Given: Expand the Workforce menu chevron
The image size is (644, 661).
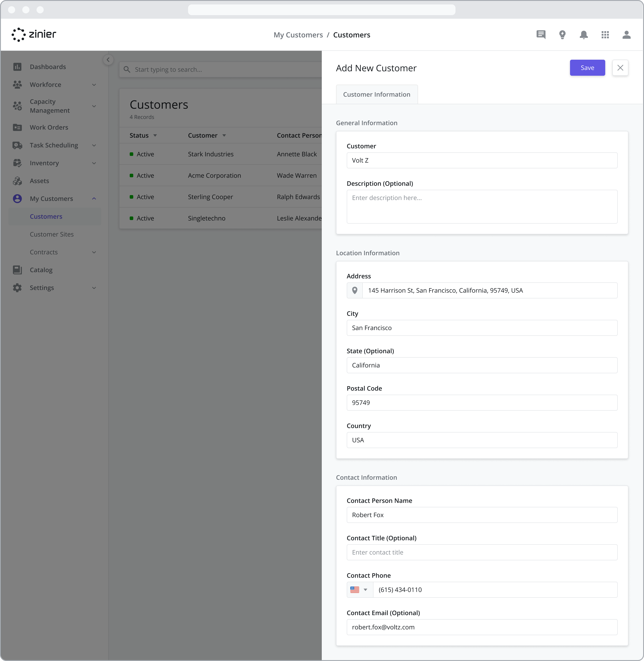Looking at the screenshot, I should (94, 85).
